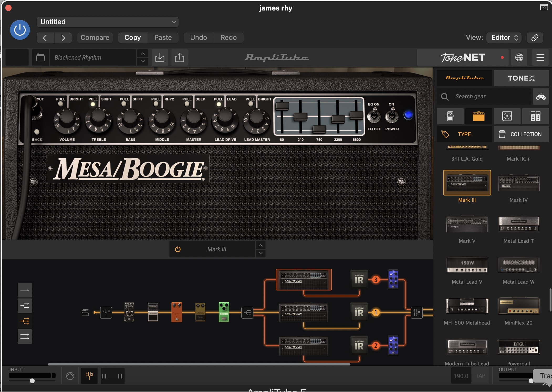The image size is (552, 392).
Task: Toggle the PULL RHY2 switch above Middle
Action: tap(156, 104)
